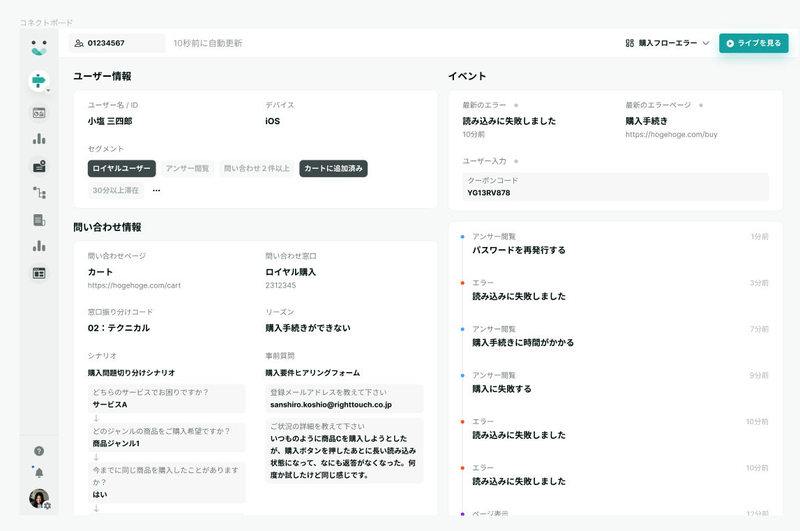
Task: Click the クーポンコード YG13RV878 field
Action: tap(615, 187)
